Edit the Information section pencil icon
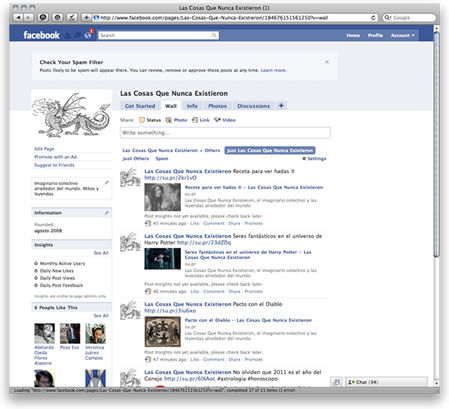Viewport: 449px width, 409px height. point(107,212)
